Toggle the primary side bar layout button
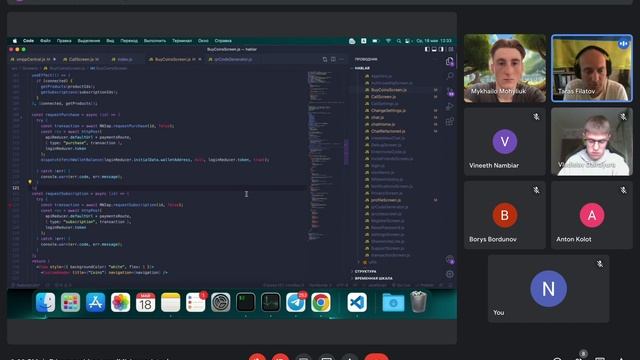Screen dimensions: 640x360 (427, 49)
